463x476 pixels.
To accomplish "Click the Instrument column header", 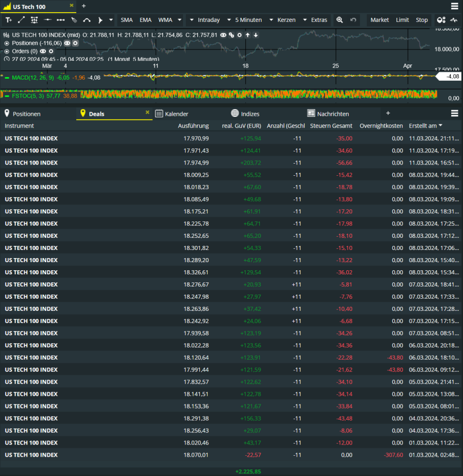I will (x=19, y=125).
